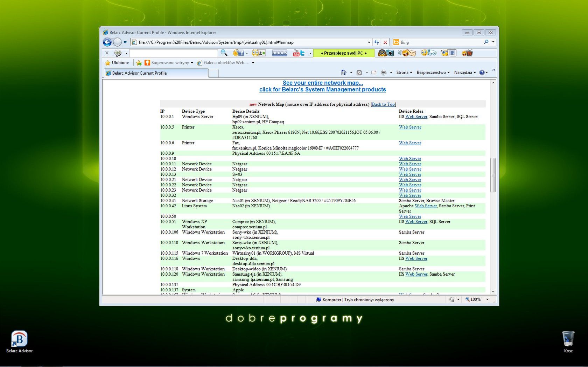This screenshot has width=588, height=367.
Task: Expand the address bar history dropdown
Action: point(369,42)
